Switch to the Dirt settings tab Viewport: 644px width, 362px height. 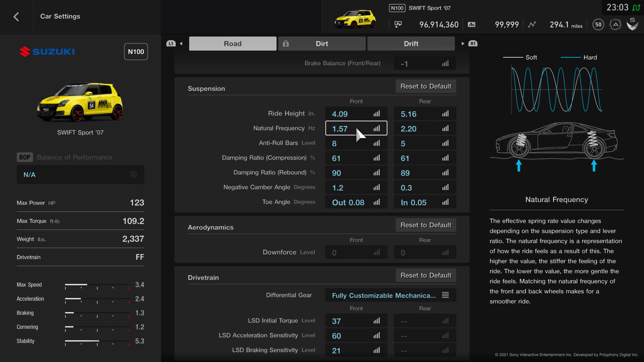(x=322, y=44)
